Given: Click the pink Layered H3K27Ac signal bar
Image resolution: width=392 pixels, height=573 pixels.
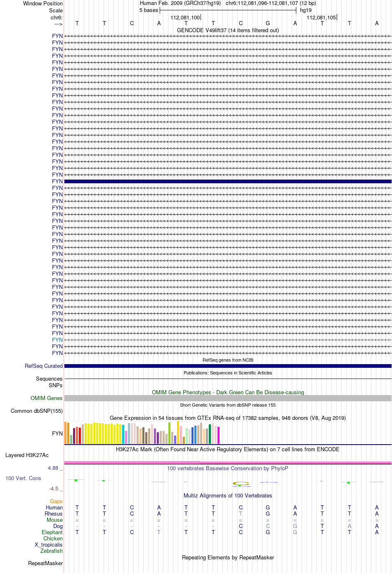Looking at the screenshot, I should [228, 462].
